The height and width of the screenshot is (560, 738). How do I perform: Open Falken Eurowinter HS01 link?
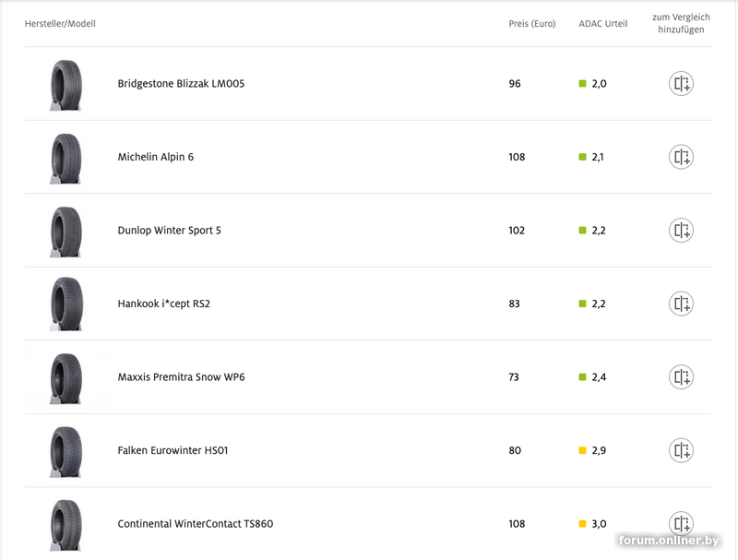coord(173,450)
